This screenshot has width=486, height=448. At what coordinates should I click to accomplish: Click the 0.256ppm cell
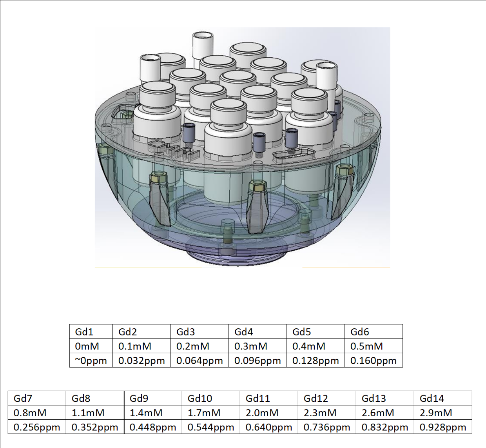click(x=37, y=427)
